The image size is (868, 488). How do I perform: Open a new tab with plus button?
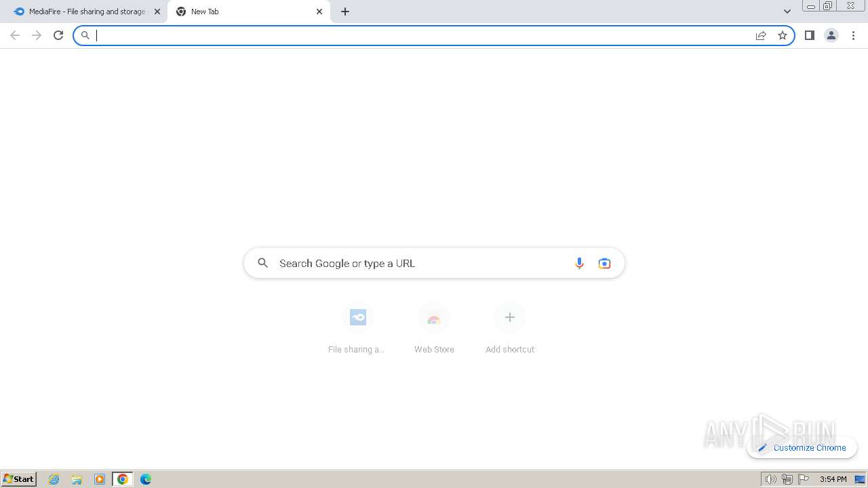[x=345, y=12]
